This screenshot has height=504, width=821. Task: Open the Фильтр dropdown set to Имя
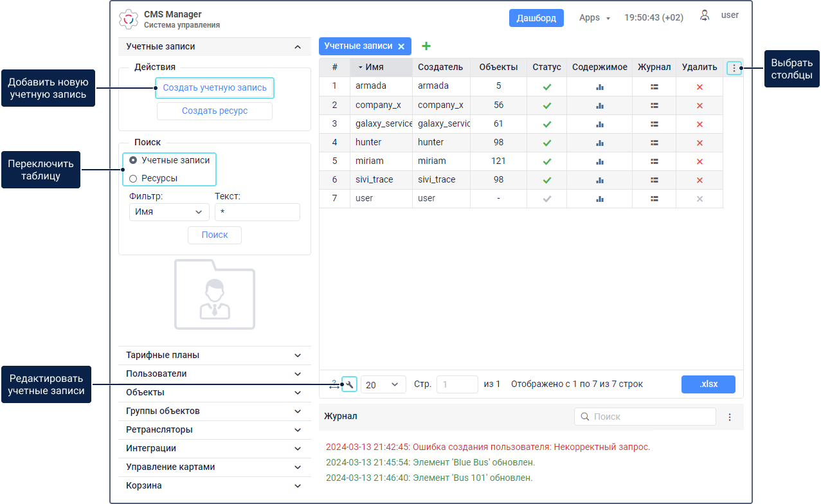click(168, 212)
